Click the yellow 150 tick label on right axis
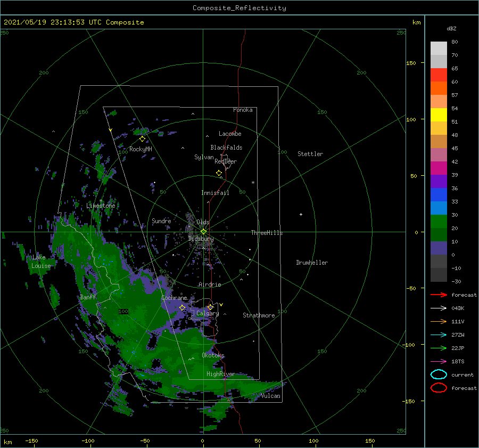 tap(411, 63)
